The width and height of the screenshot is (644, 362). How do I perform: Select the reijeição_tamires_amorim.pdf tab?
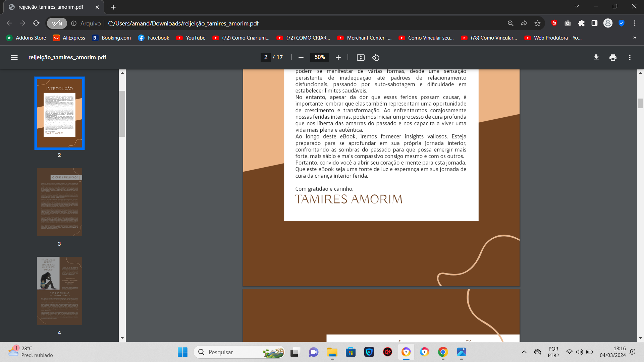pyautogui.click(x=50, y=7)
